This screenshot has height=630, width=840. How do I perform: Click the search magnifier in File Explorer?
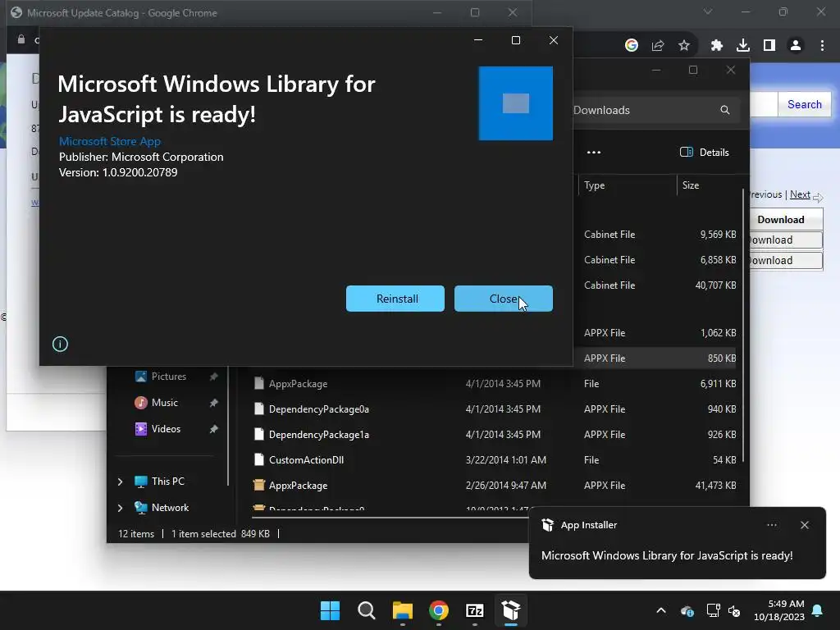pos(725,110)
